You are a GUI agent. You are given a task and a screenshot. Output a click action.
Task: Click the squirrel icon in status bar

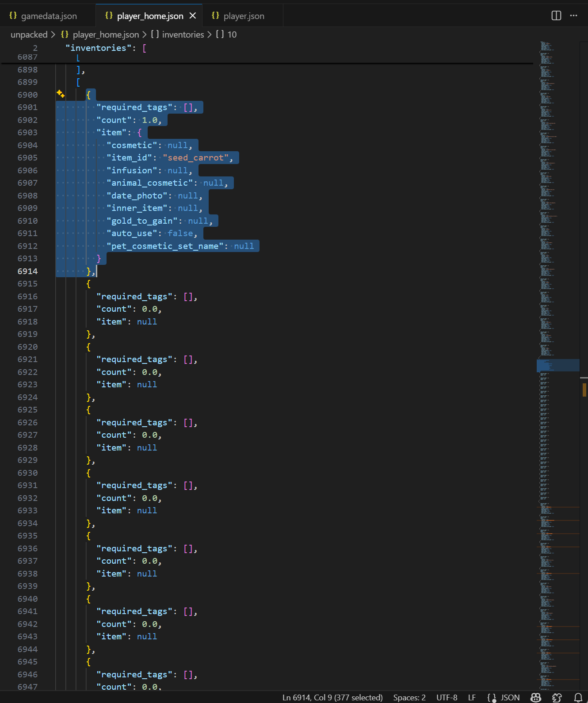(x=557, y=697)
